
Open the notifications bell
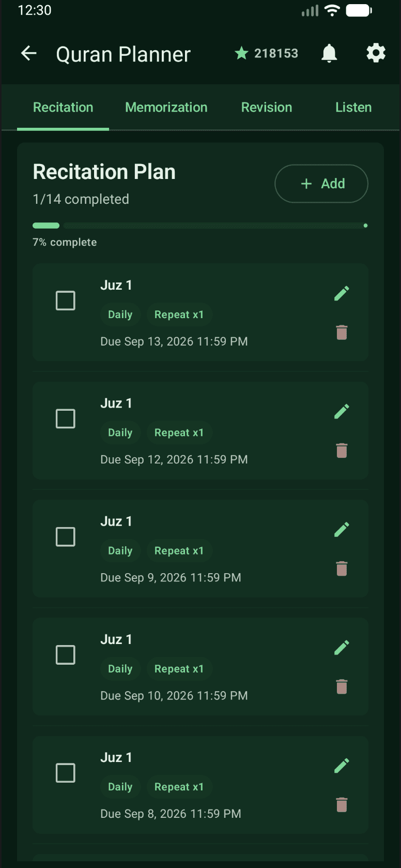[x=329, y=53]
